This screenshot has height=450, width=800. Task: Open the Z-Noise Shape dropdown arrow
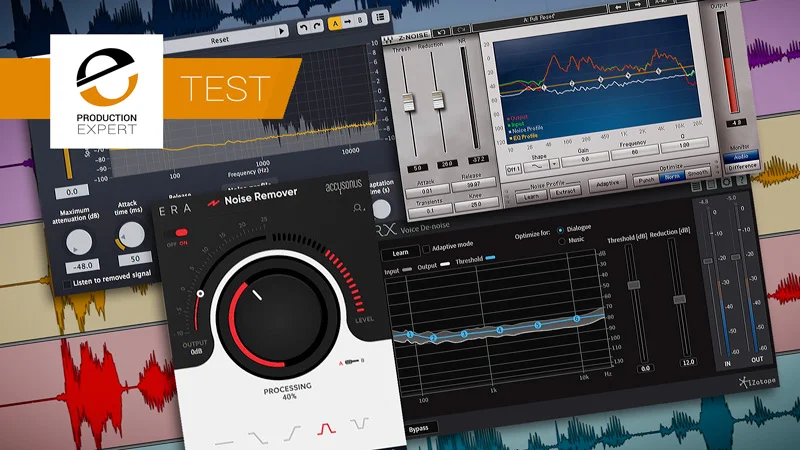[x=554, y=163]
